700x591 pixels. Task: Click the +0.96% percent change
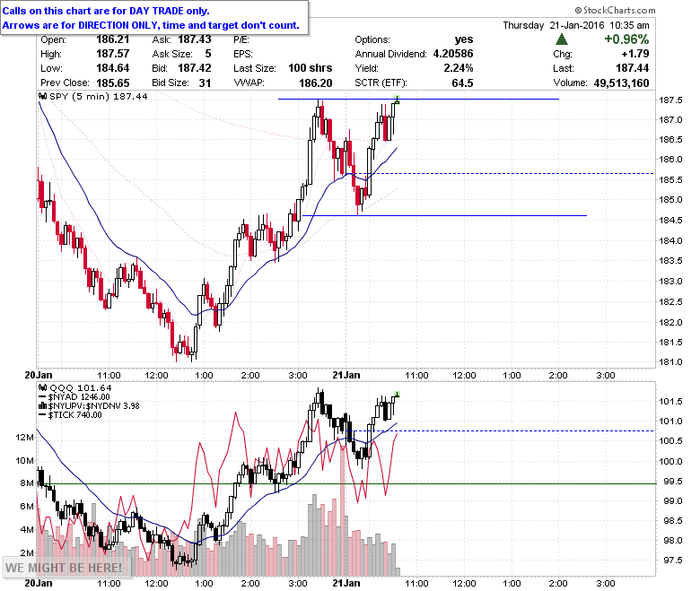click(x=626, y=39)
